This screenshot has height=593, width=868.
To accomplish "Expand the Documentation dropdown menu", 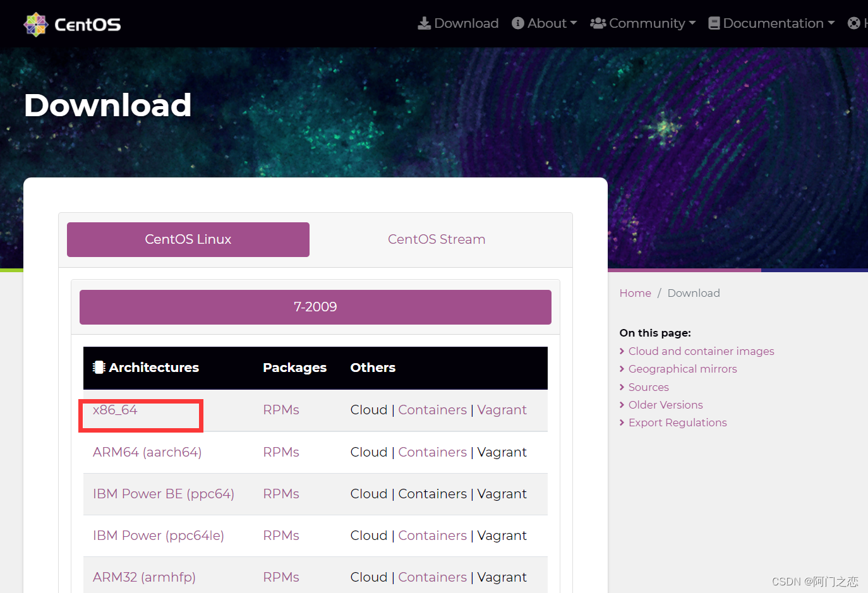I will (x=771, y=23).
